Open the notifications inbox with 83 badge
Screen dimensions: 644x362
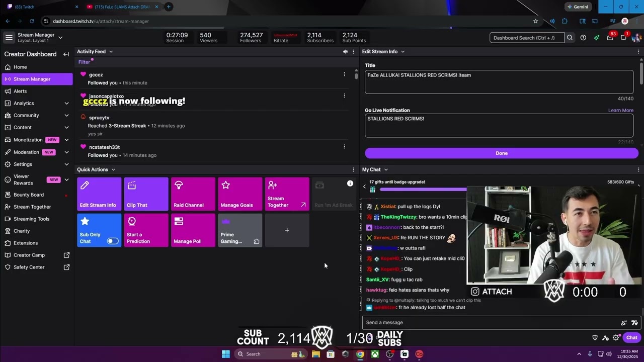tap(610, 38)
